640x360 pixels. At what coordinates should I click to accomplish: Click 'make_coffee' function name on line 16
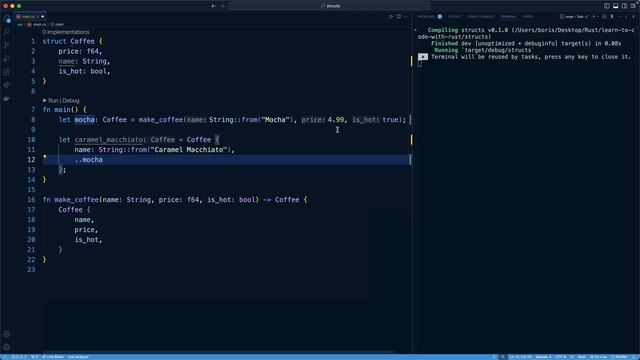(76, 200)
